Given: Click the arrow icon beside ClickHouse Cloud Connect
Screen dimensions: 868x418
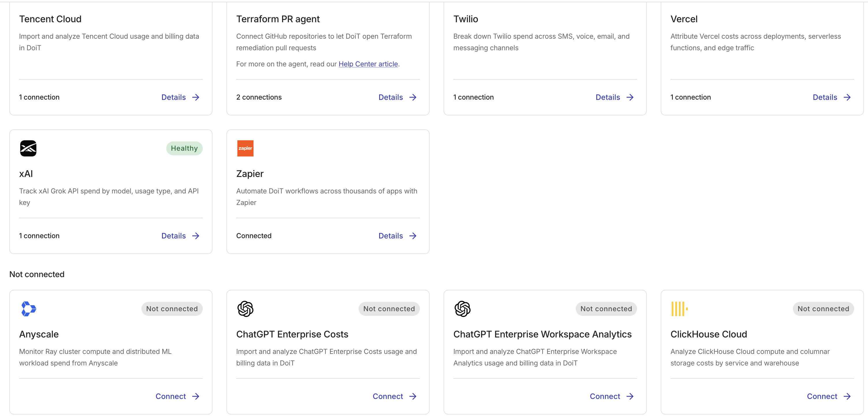Looking at the screenshot, I should (847, 396).
